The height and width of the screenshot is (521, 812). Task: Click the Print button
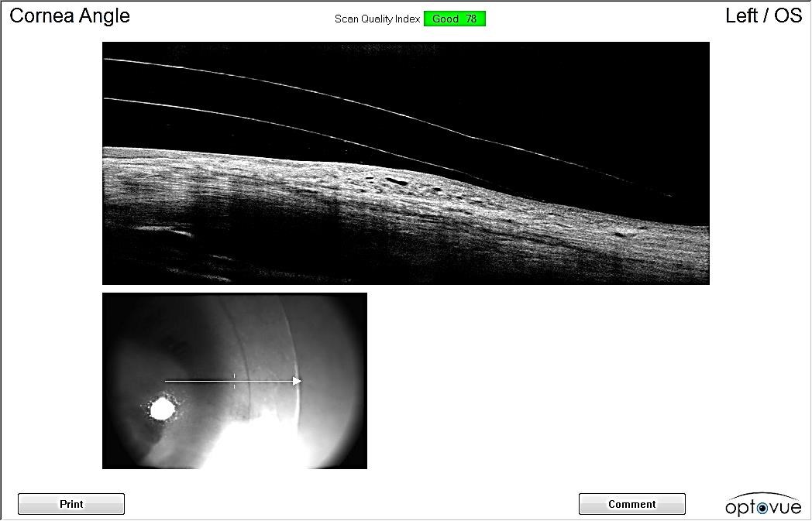(x=71, y=504)
